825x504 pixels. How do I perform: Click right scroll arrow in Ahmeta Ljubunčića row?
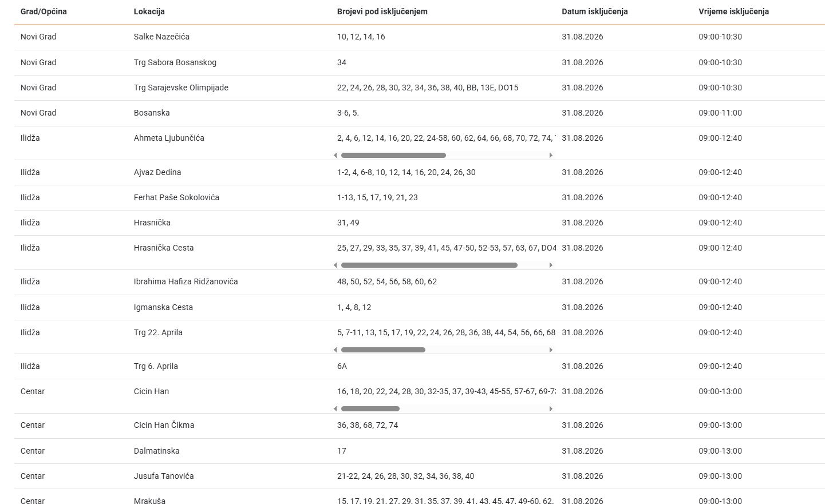[x=551, y=156]
